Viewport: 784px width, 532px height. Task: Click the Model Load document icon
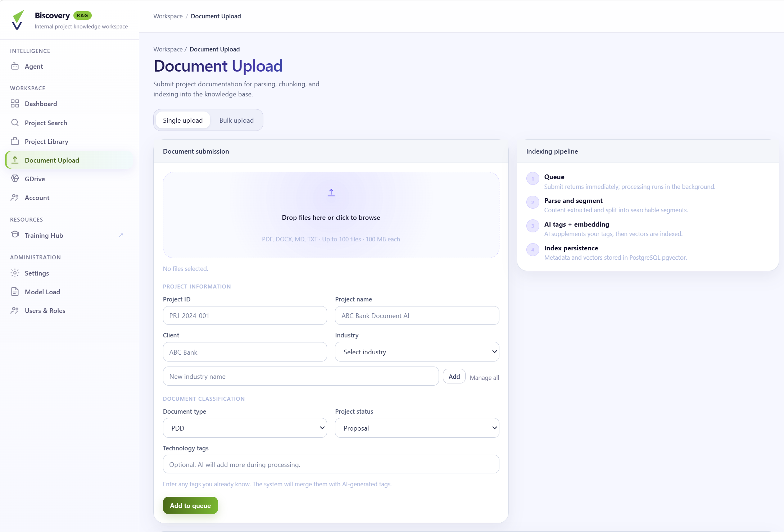pyautogui.click(x=15, y=292)
